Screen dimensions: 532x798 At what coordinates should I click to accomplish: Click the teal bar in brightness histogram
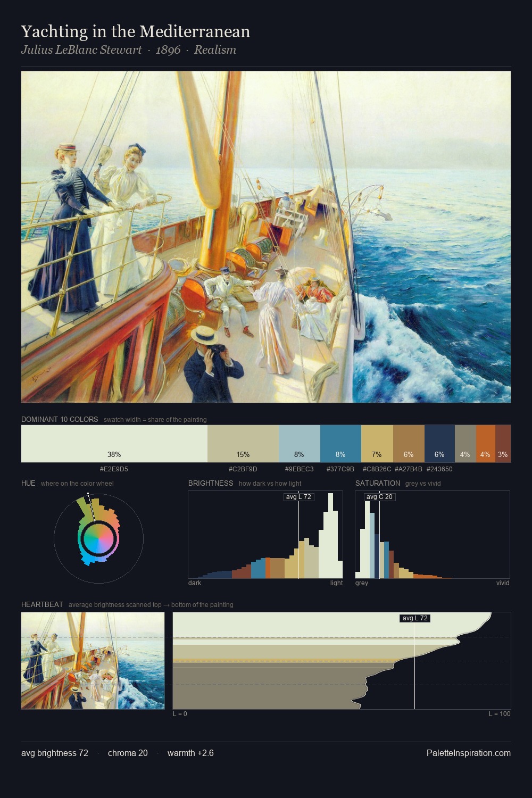(x=257, y=569)
